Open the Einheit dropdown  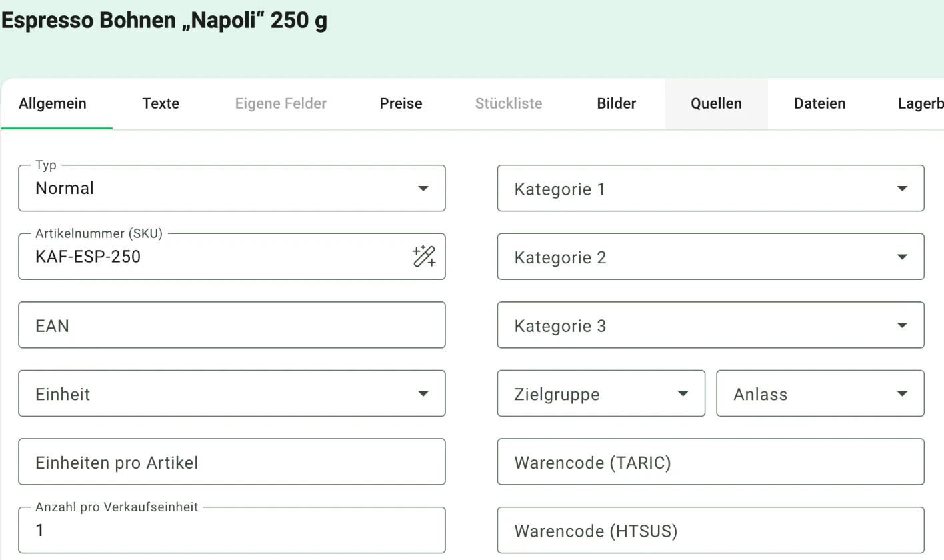click(x=232, y=393)
